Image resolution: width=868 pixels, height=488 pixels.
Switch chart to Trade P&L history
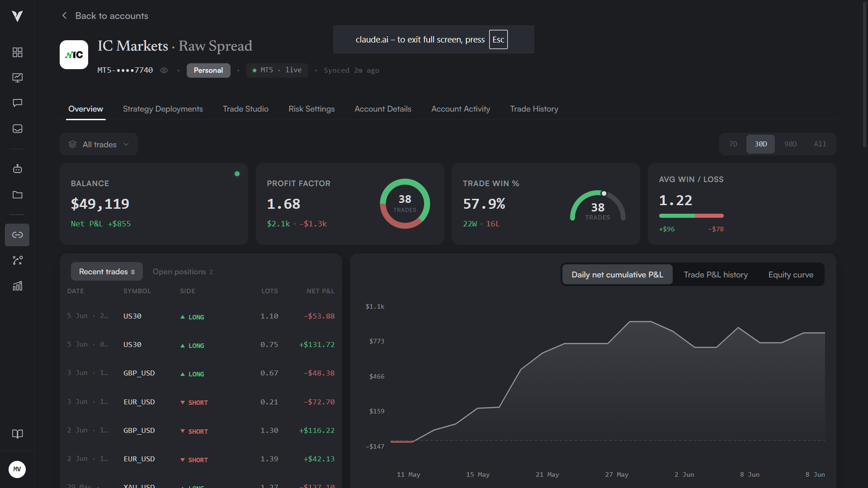716,275
